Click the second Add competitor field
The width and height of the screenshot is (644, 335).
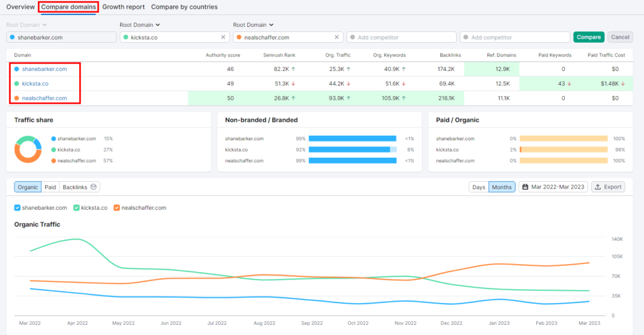[515, 37]
